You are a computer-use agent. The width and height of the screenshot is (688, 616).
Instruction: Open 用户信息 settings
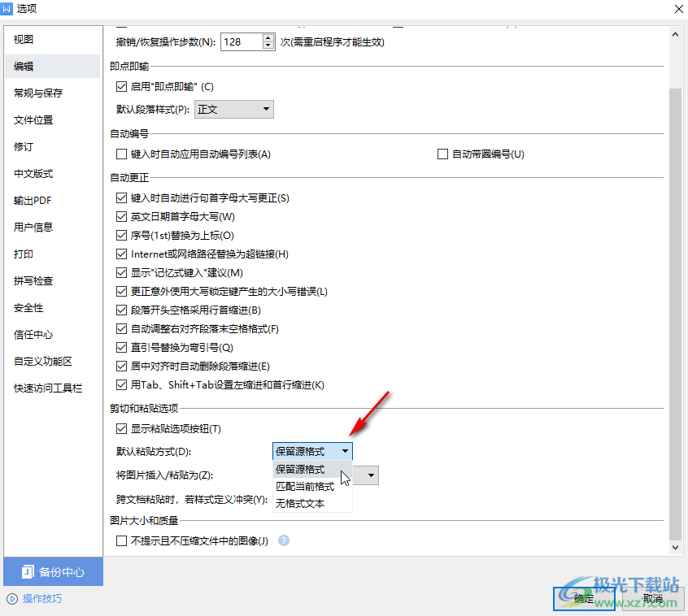(53, 227)
